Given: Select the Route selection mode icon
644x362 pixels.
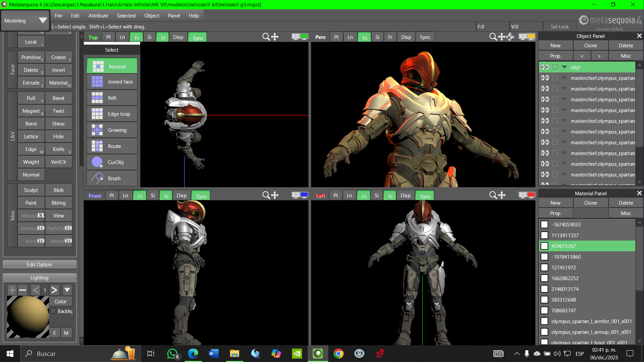Looking at the screenshot, I should (x=97, y=146).
